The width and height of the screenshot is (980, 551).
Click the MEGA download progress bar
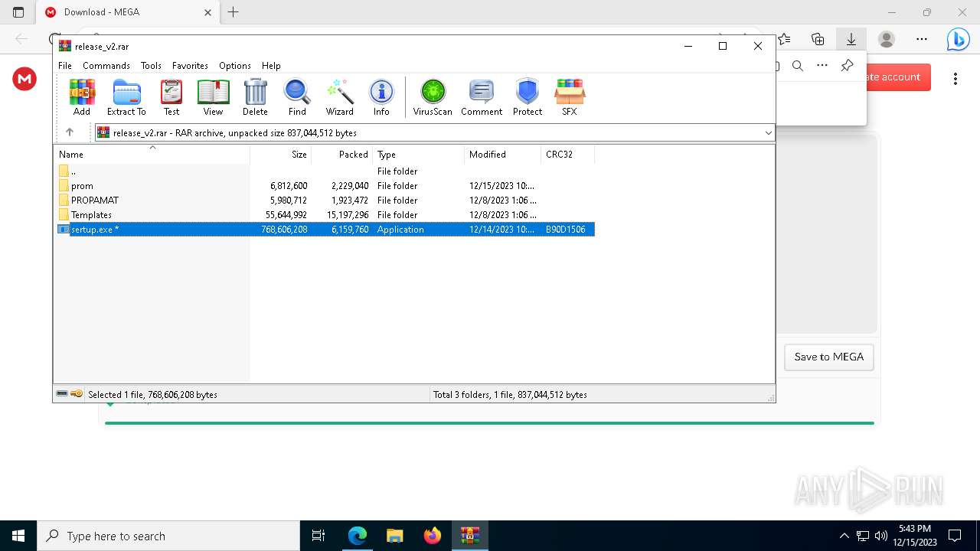(x=489, y=422)
